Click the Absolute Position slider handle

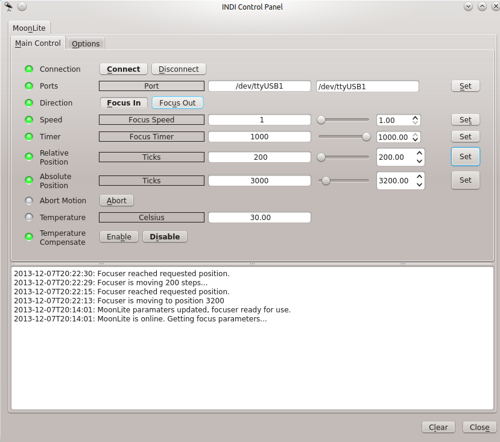point(326,181)
